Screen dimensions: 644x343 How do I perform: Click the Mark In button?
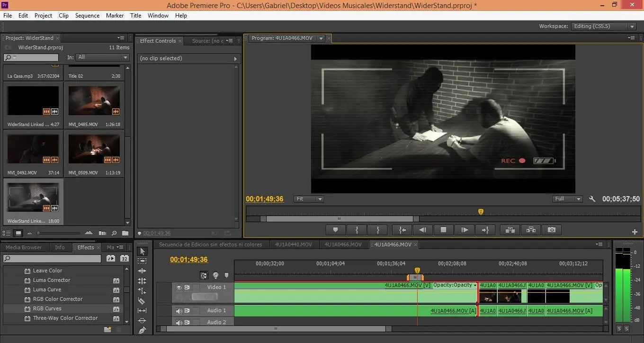[357, 230]
